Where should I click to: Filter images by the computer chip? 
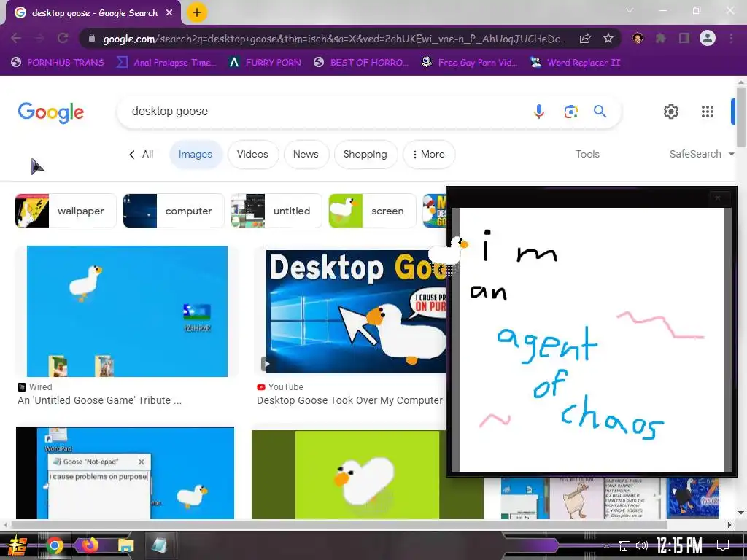174,211
